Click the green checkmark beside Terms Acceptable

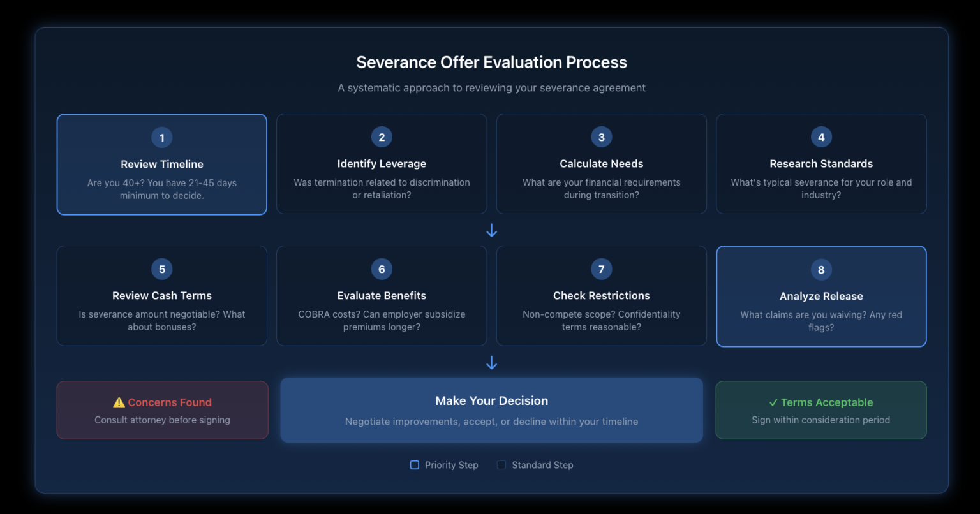click(773, 402)
